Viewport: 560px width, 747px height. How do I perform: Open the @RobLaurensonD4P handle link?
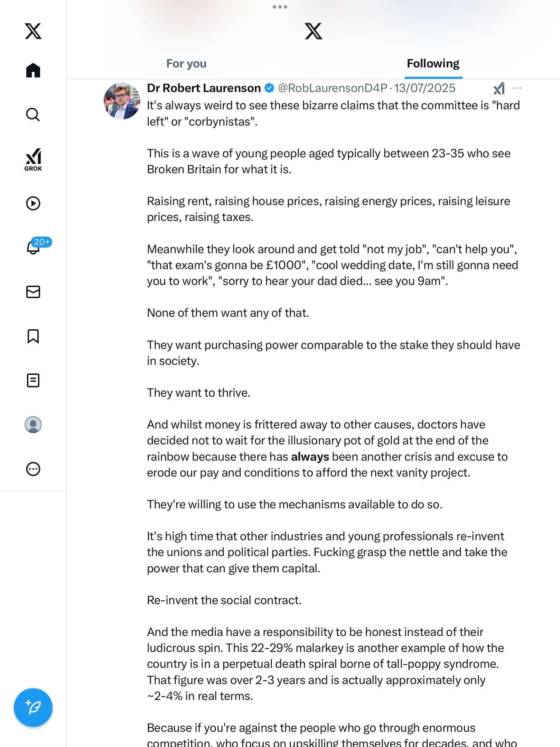(332, 88)
